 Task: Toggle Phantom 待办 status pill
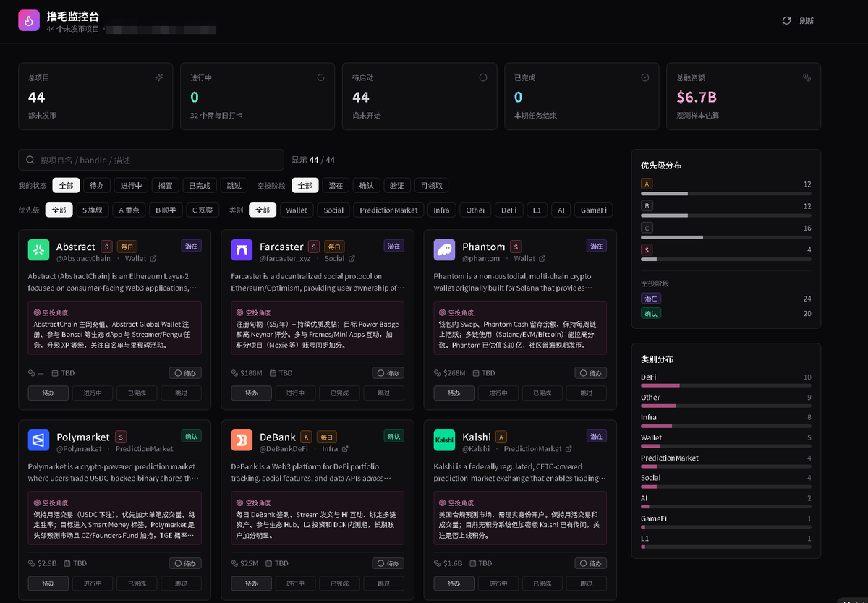[x=591, y=373]
